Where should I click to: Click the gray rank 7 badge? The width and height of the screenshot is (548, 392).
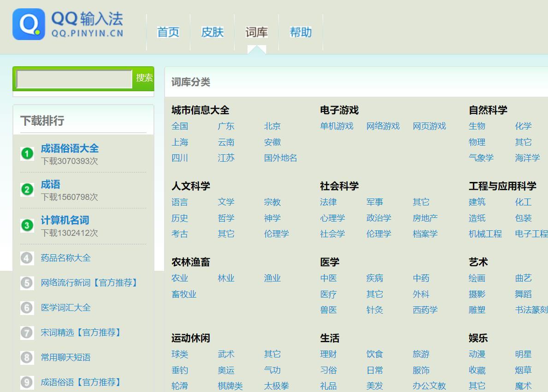[27, 333]
